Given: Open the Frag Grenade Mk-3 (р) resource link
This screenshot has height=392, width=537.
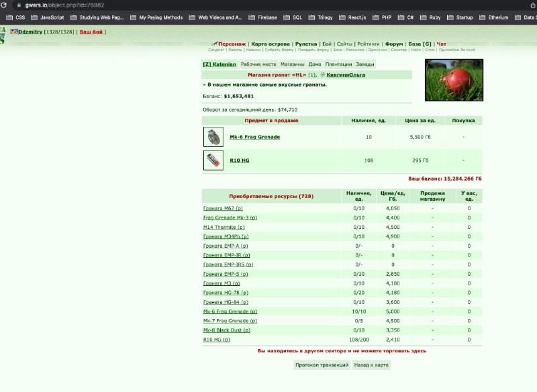Looking at the screenshot, I should (x=230, y=217).
